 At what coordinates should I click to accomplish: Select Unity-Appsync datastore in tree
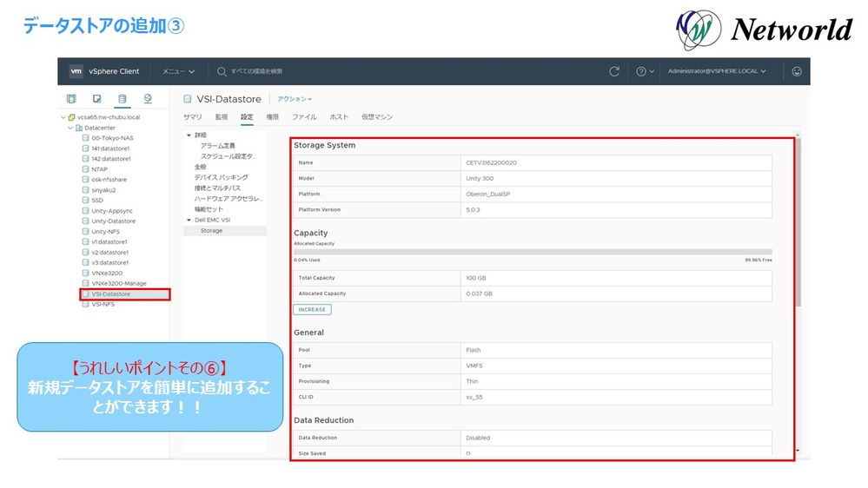[x=112, y=211]
